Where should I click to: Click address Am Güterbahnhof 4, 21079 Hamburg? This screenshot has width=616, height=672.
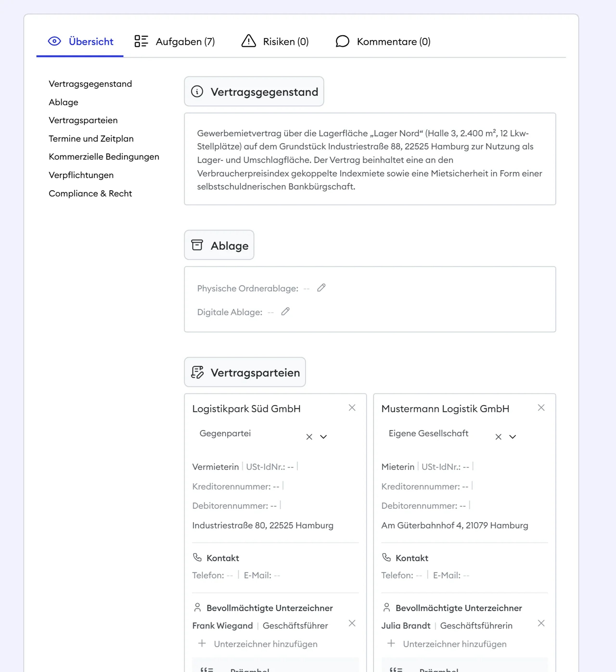click(455, 525)
